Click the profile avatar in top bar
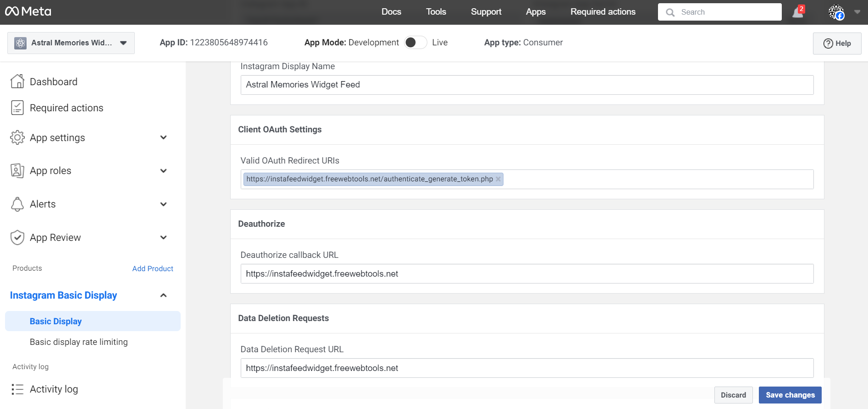This screenshot has height=409, width=868. pos(836,12)
